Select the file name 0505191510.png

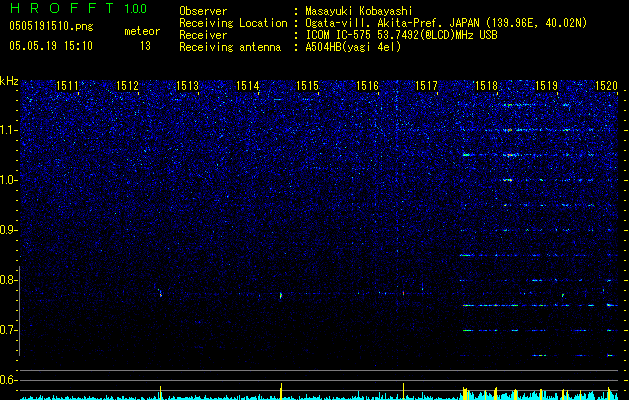pyautogui.click(x=51, y=26)
